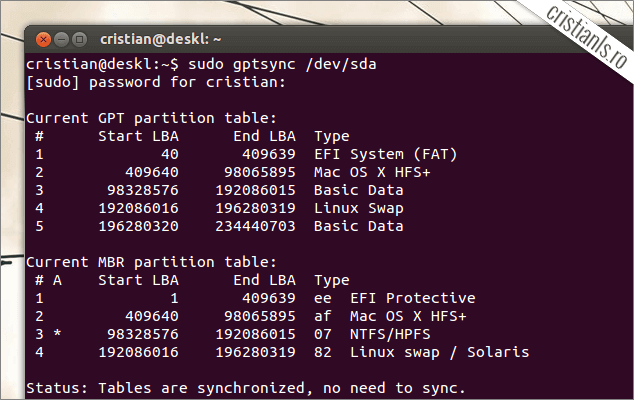Minimize the terminal window
634x400 pixels.
coord(62,40)
